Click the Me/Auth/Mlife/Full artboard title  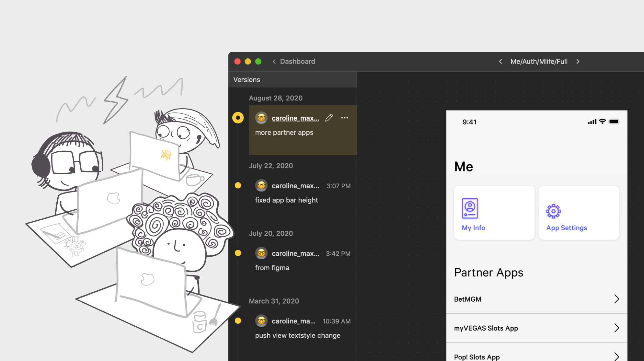tap(539, 62)
